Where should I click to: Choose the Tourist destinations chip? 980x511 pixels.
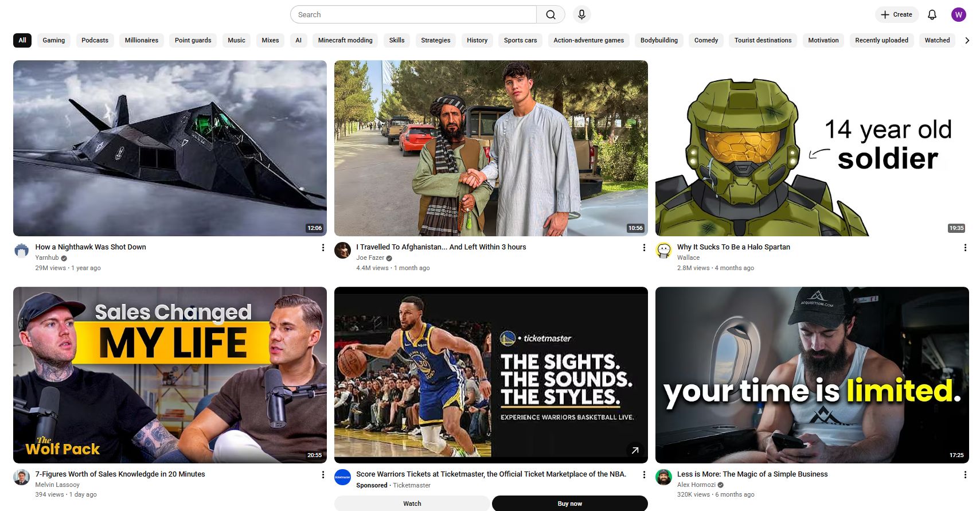763,40
